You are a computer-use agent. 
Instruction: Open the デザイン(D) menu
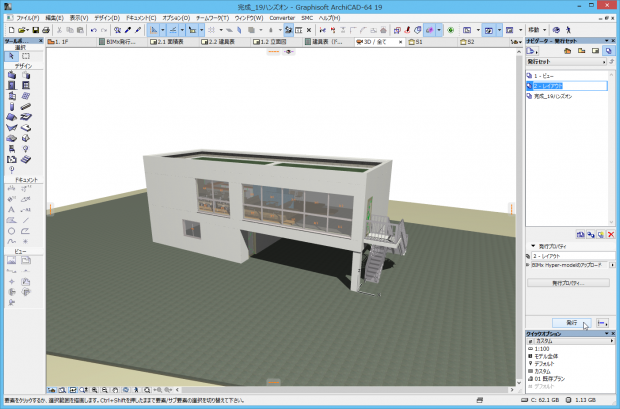tap(107, 18)
